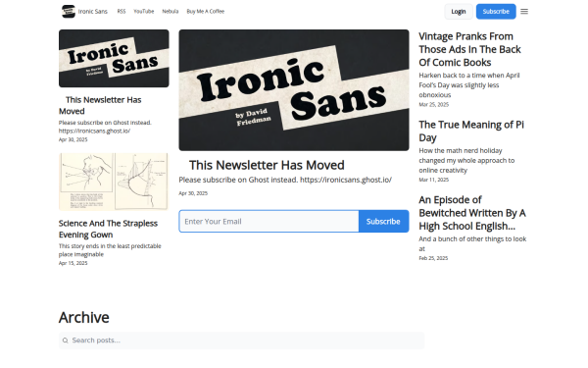
Task: Open the small Ironic Sans thumbnail
Action: coord(114,59)
